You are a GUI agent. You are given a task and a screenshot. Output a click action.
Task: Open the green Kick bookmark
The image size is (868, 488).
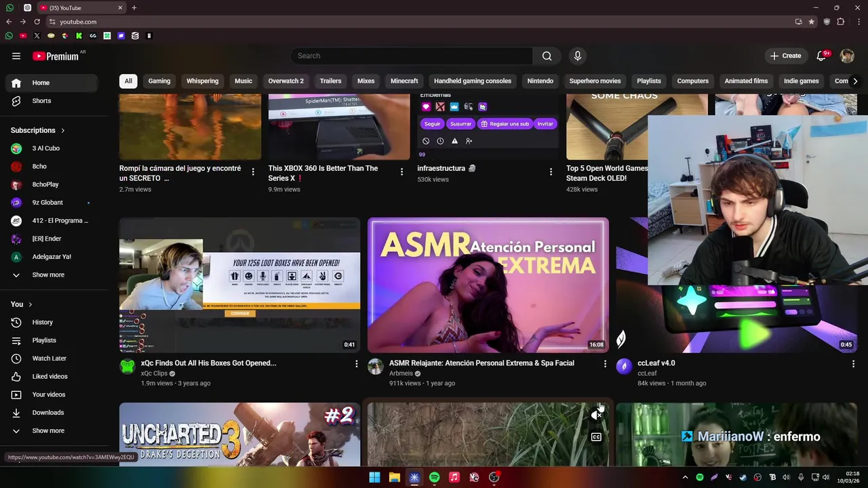(79, 36)
